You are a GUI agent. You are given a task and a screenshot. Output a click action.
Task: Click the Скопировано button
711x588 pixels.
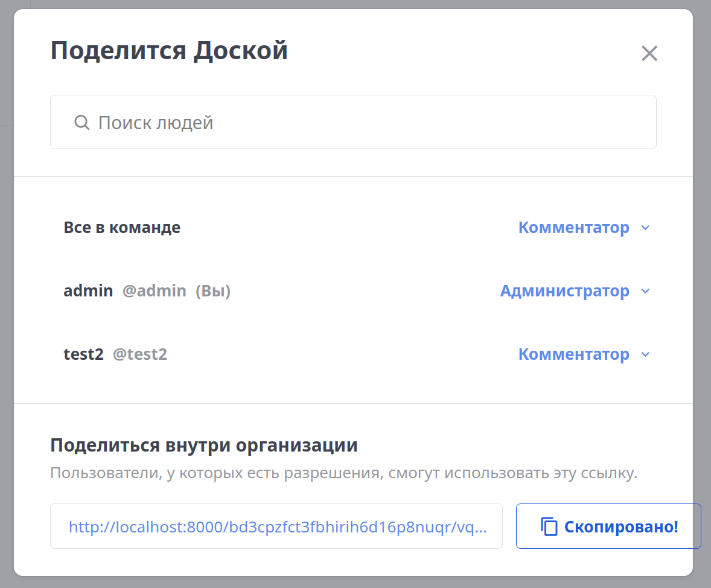[x=608, y=526]
